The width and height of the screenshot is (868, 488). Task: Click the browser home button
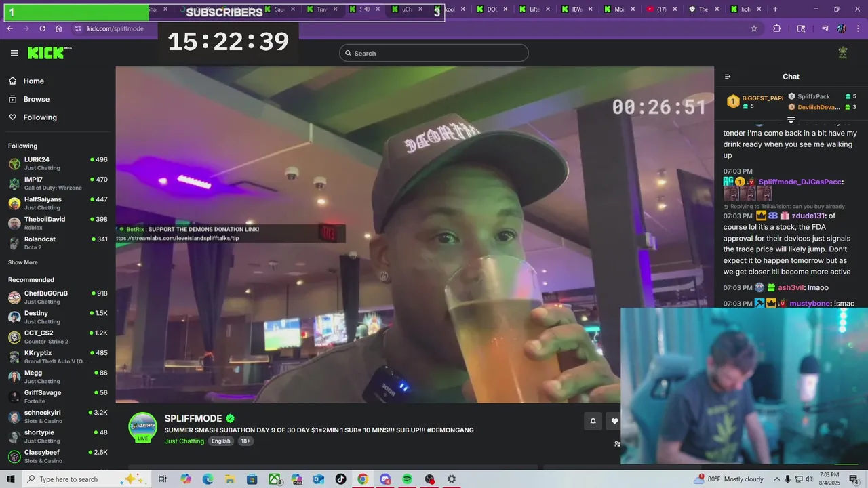59,28
